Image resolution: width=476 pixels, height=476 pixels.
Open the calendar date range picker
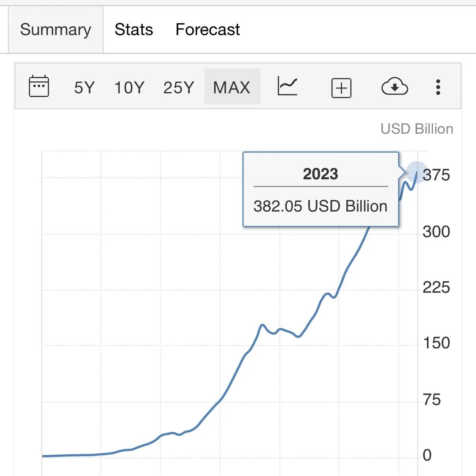(39, 87)
